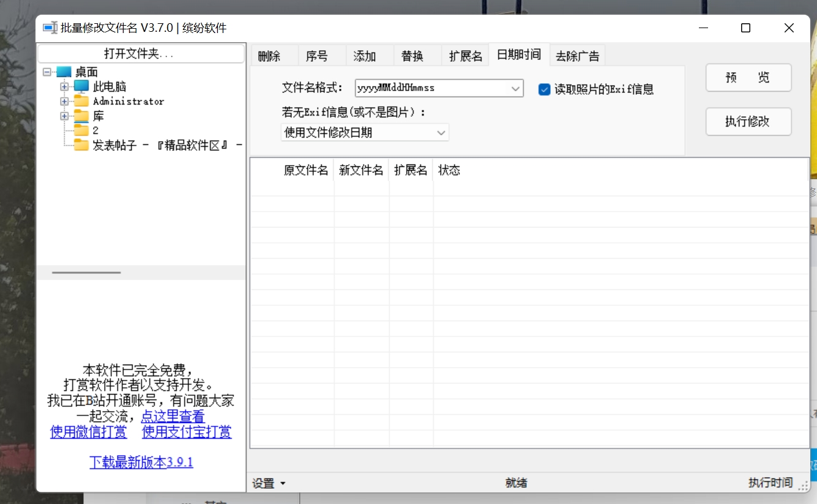Screen dimensions: 817x504
Task: Expand the Administrator tree node
Action: point(64,101)
